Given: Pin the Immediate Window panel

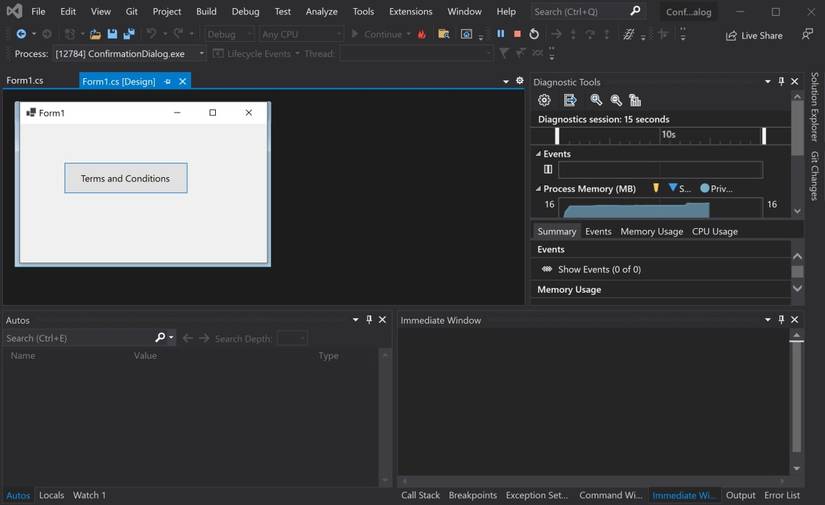Looking at the screenshot, I should point(781,319).
